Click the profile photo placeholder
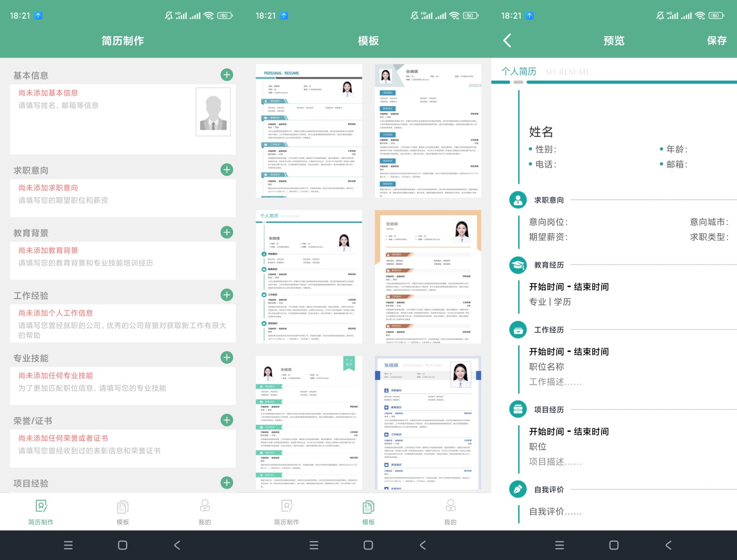Screen dimensions: 737x560 [x=213, y=112]
